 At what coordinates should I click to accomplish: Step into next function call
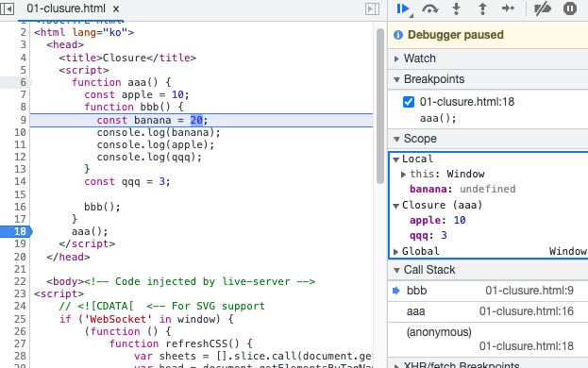pyautogui.click(x=456, y=8)
